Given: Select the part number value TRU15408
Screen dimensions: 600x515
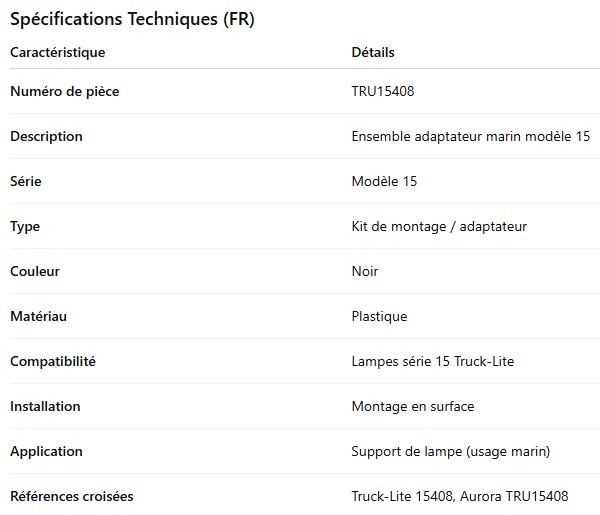Looking at the screenshot, I should point(383,91).
